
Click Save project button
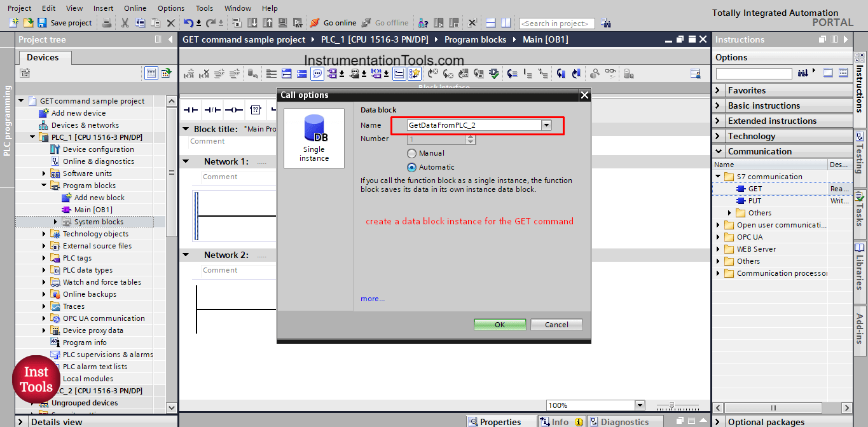[65, 23]
